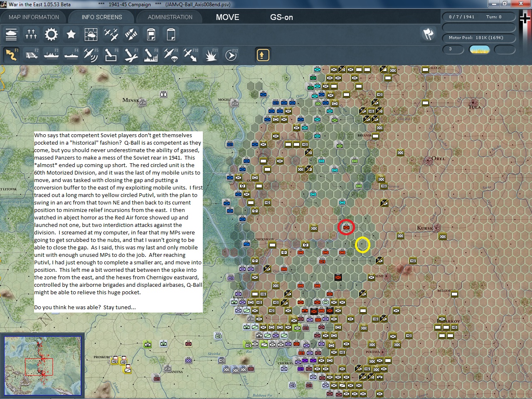Switch to the MAP INFORMATION tab
Image resolution: width=532 pixels, height=399 pixels.
[34, 17]
